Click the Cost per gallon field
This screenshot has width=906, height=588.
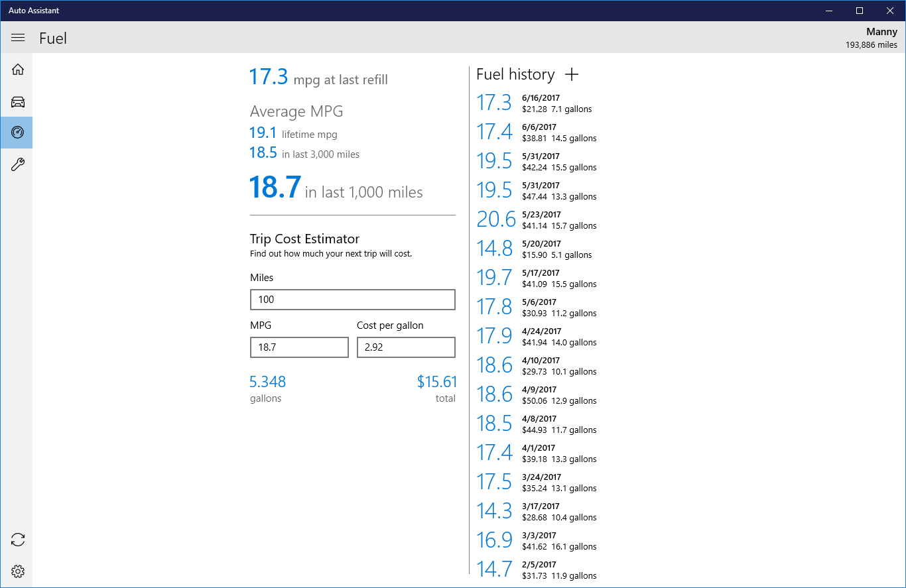tap(406, 347)
